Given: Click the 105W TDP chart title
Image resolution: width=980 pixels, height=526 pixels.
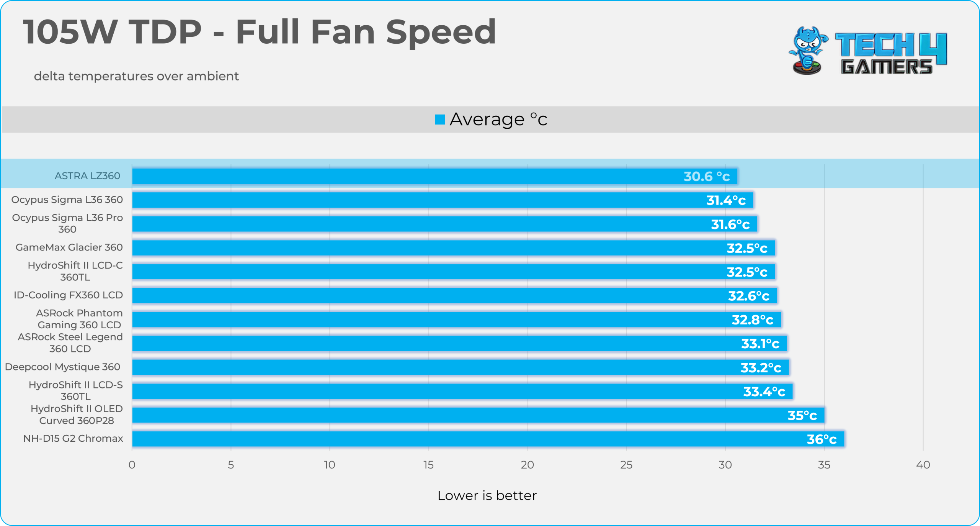Looking at the screenshot, I should (260, 32).
